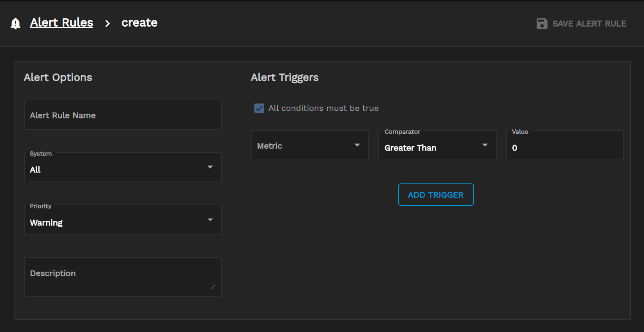
Task: Open the System dropdown arrow
Action: (x=210, y=167)
